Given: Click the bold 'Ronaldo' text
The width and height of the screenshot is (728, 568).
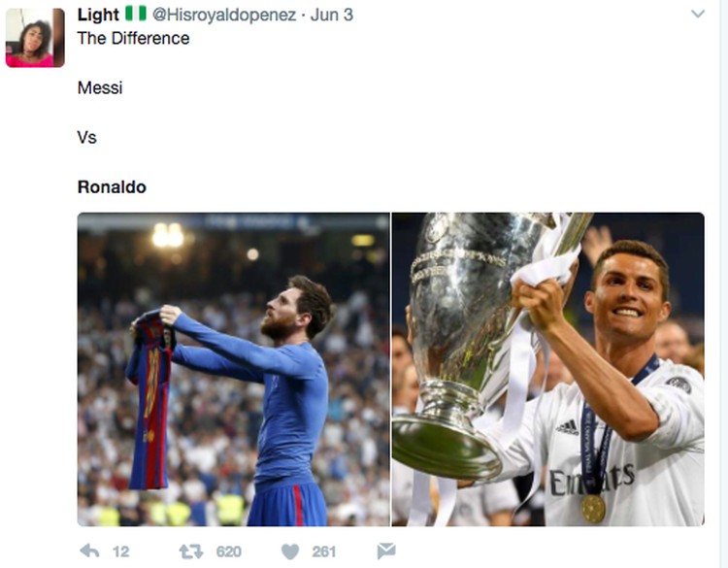Looking at the screenshot, I should click(112, 187).
